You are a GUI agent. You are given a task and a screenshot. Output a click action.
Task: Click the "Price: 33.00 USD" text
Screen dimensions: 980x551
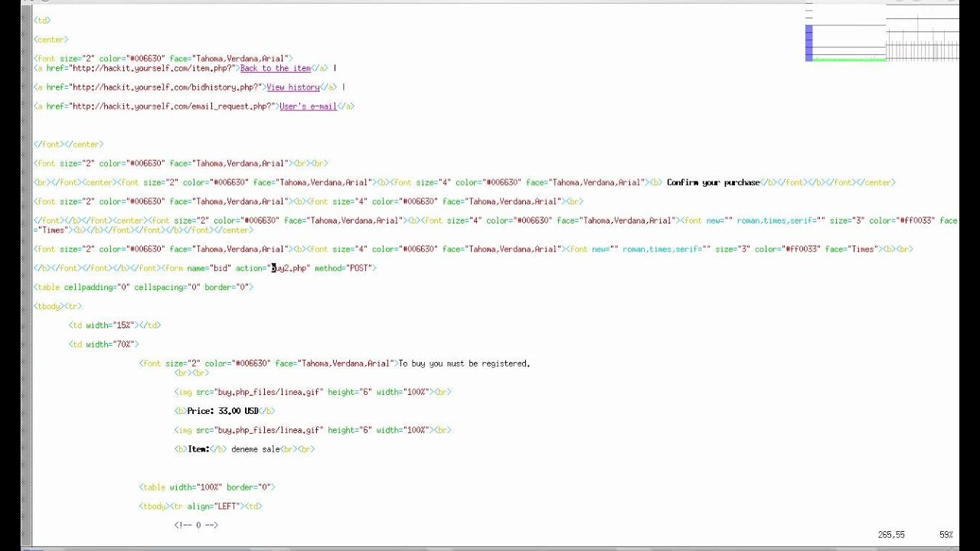[223, 411]
